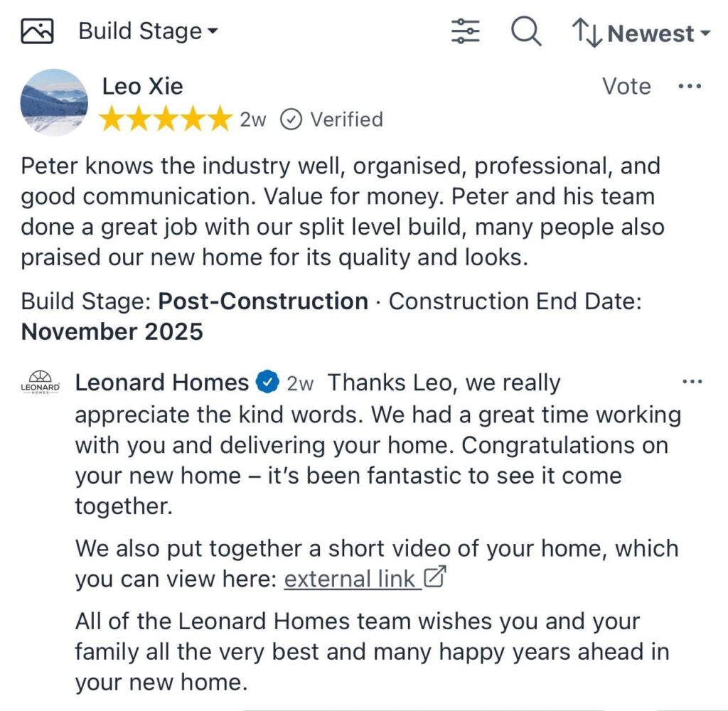Image resolution: width=728 pixels, height=711 pixels.
Task: Click the search magnifier icon
Action: [526, 31]
